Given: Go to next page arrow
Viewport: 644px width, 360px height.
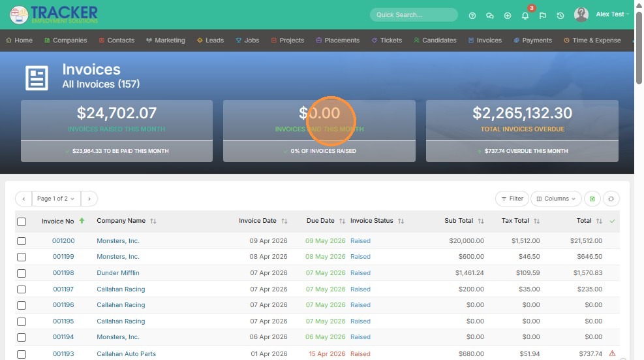Looking at the screenshot, I should (x=89, y=199).
